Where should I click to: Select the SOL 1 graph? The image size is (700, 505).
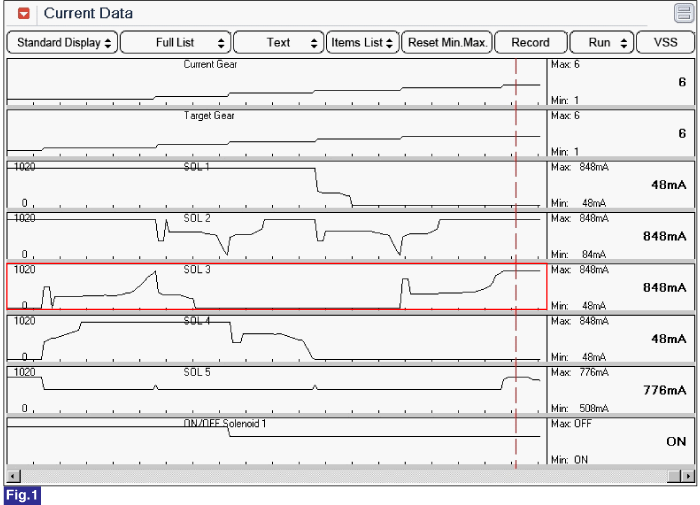(276, 184)
